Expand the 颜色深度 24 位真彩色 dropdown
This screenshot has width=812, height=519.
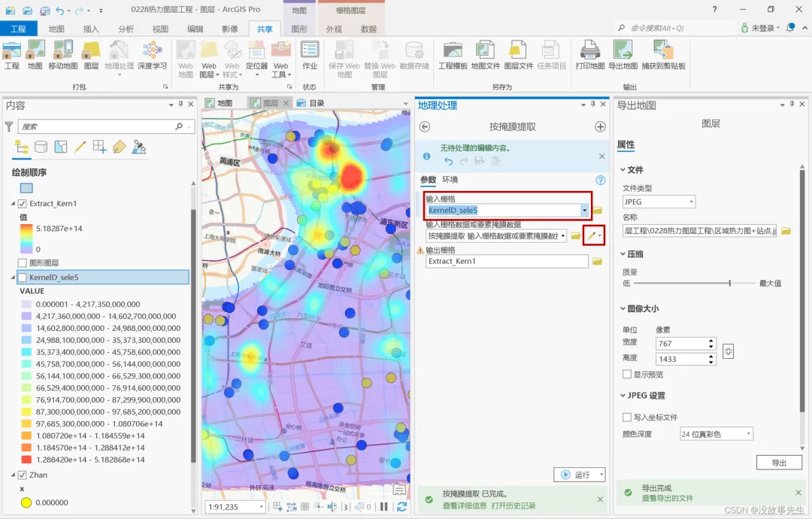(717, 434)
